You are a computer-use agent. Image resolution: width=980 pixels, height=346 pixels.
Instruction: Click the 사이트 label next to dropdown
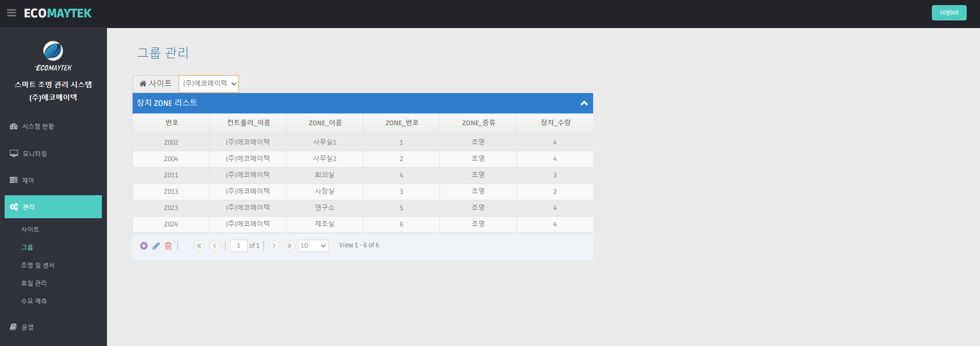point(160,83)
